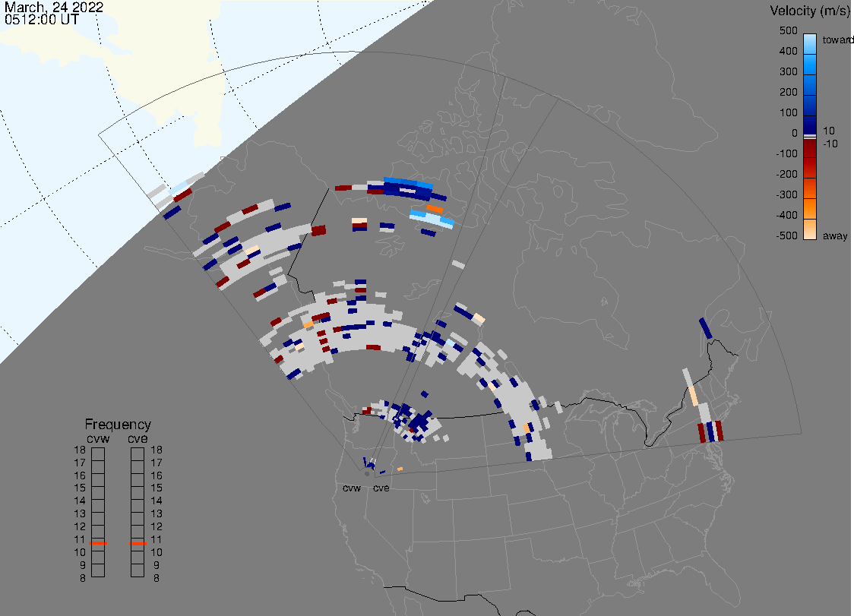Click the velocity color scale bar

pyautogui.click(x=810, y=137)
